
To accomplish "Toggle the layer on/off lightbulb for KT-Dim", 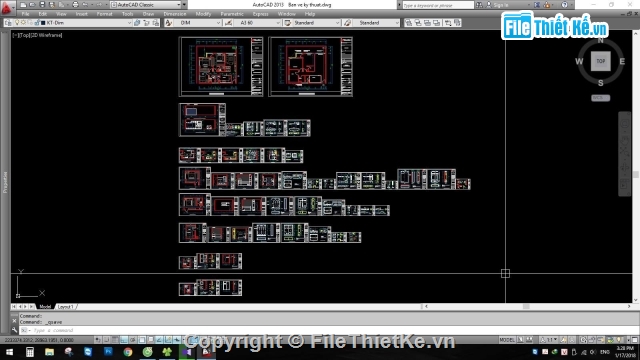I will tap(17, 23).
